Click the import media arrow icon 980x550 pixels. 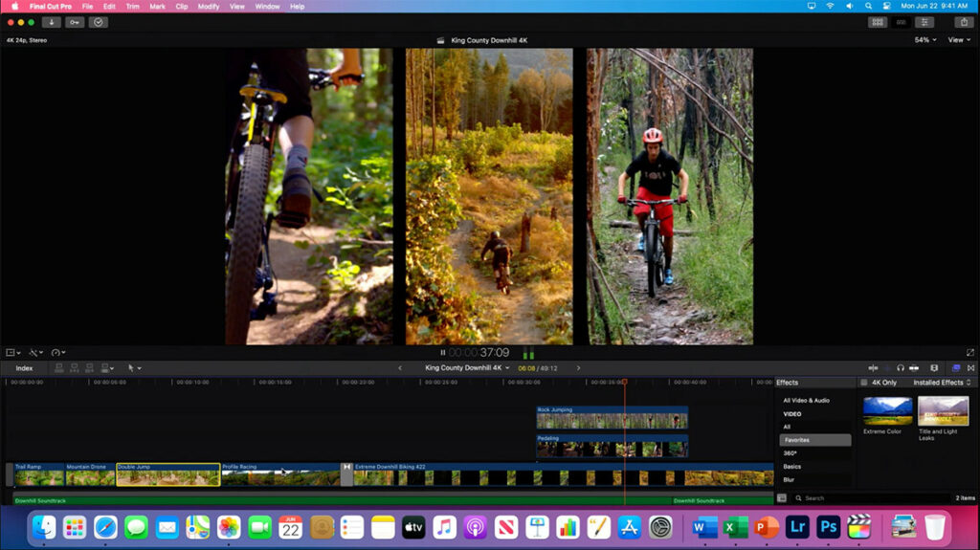pyautogui.click(x=52, y=23)
